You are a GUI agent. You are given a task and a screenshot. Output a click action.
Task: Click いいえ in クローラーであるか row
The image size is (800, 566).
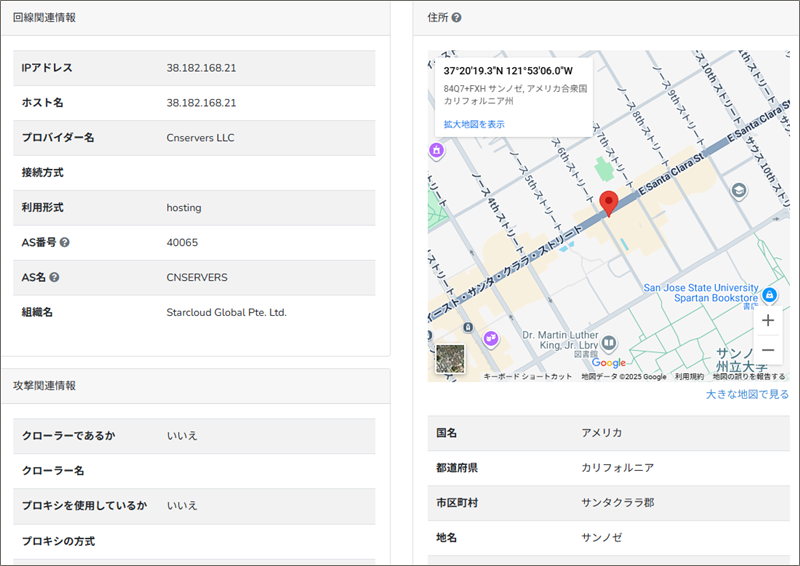coord(182,436)
